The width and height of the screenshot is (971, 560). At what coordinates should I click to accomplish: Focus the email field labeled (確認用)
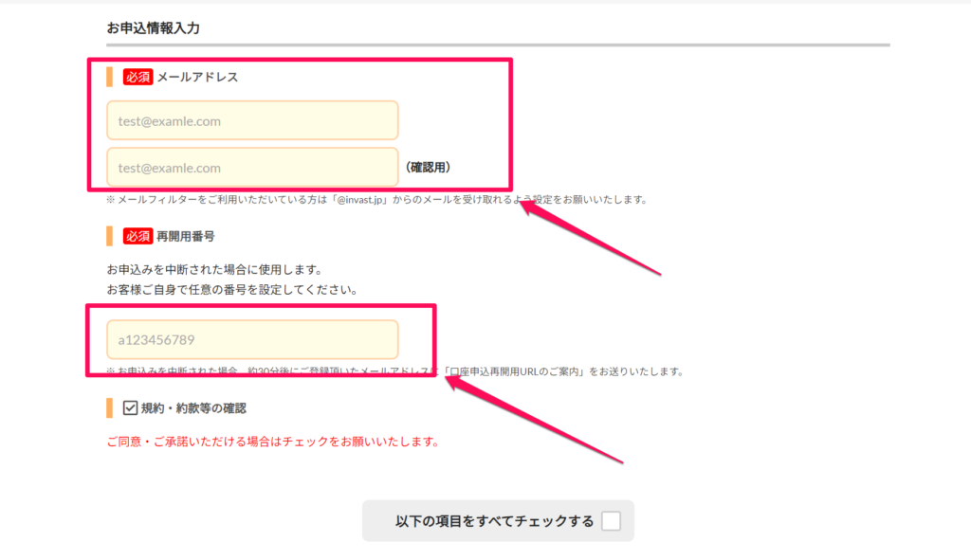tap(252, 168)
